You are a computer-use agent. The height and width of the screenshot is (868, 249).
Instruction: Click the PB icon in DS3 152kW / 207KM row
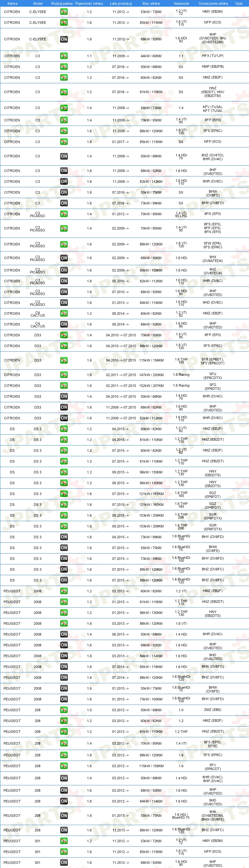(64, 385)
